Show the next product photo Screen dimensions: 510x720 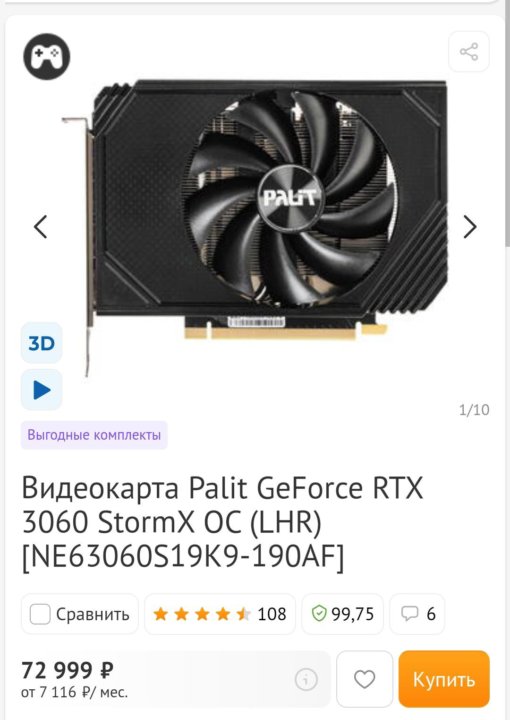470,227
